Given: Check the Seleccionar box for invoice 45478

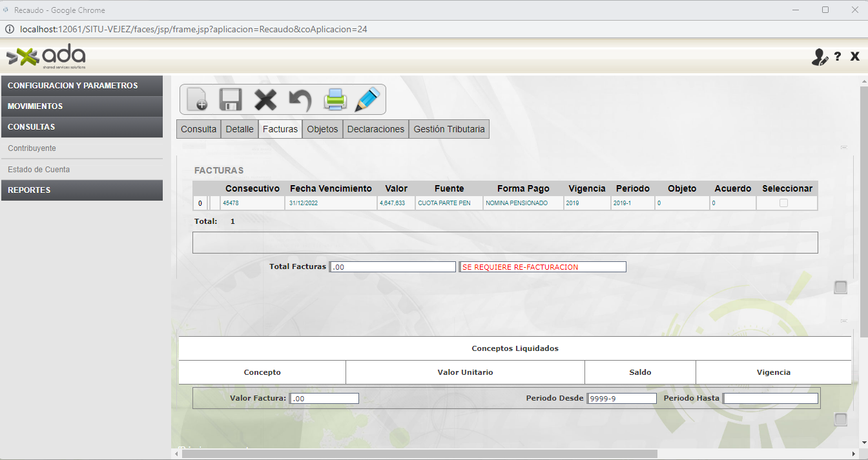Looking at the screenshot, I should [783, 203].
